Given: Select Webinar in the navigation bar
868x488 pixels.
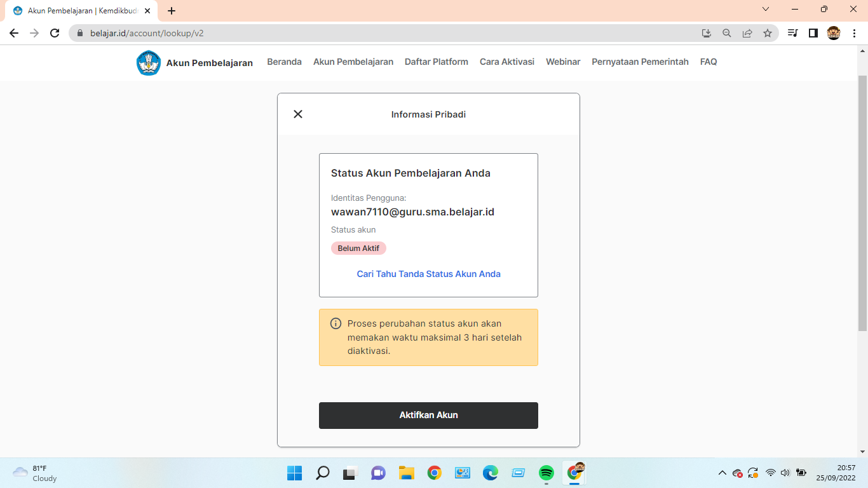Looking at the screenshot, I should coord(563,62).
